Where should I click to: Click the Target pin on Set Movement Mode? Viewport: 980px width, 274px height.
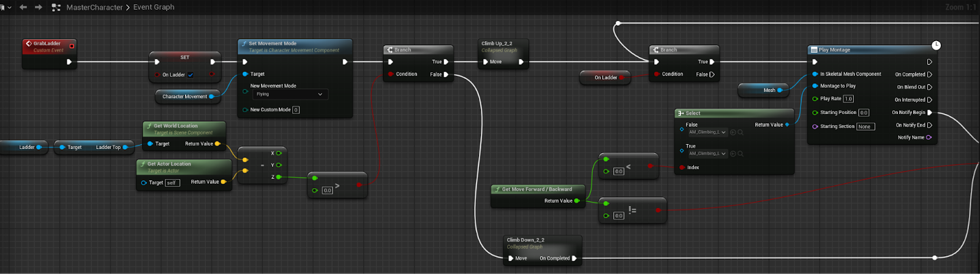(245, 74)
